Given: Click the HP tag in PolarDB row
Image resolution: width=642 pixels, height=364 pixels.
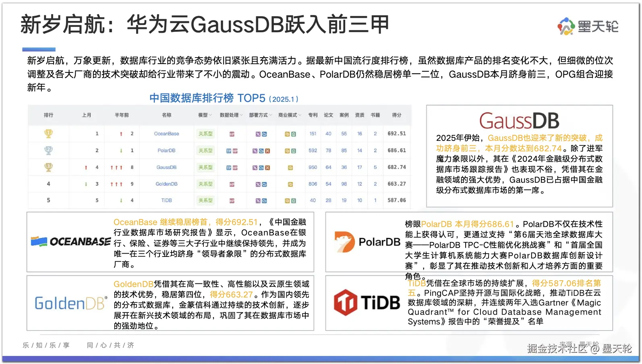Looking at the screenshot, I should [235, 151].
